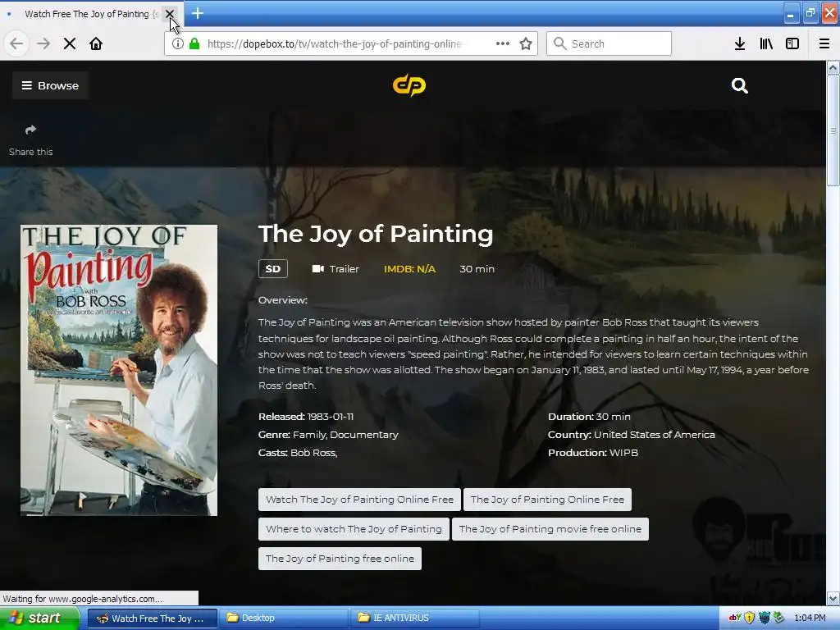Click The Joy of Painting title heading
Screen dimensions: 840x630
[x=376, y=234]
